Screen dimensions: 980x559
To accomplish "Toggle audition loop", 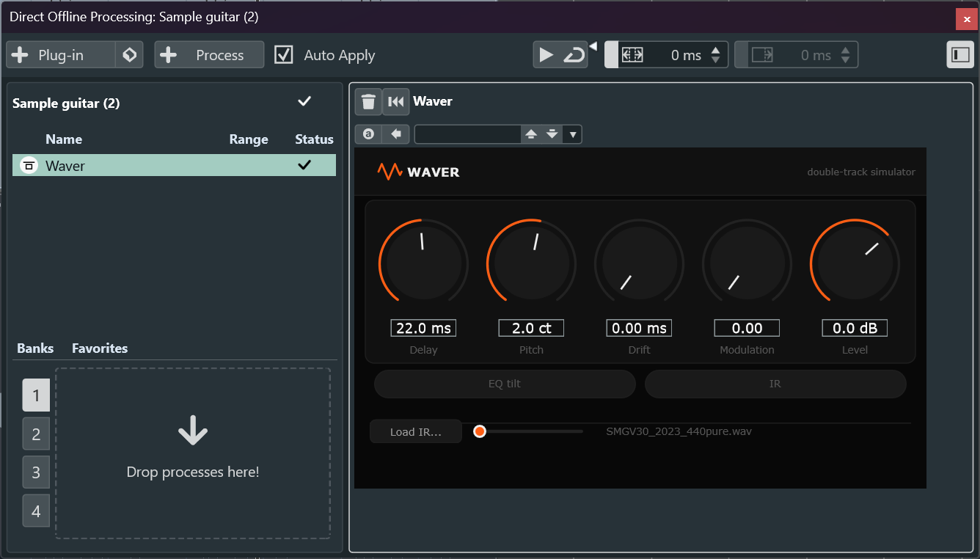I will (574, 55).
